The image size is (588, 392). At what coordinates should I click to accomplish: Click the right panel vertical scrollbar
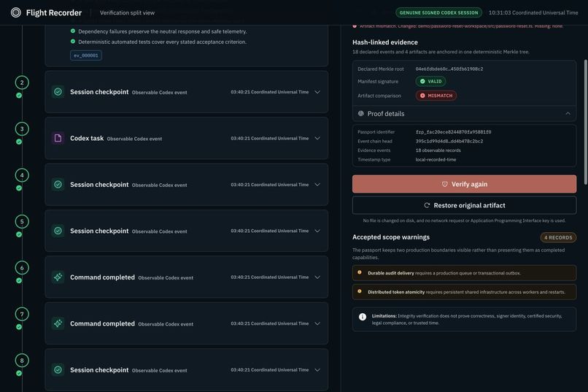click(x=585, y=122)
